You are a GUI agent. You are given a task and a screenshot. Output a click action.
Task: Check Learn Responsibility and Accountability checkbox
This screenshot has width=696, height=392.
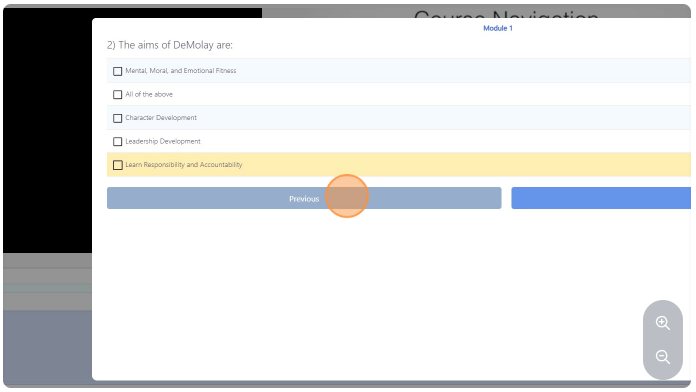coord(118,165)
